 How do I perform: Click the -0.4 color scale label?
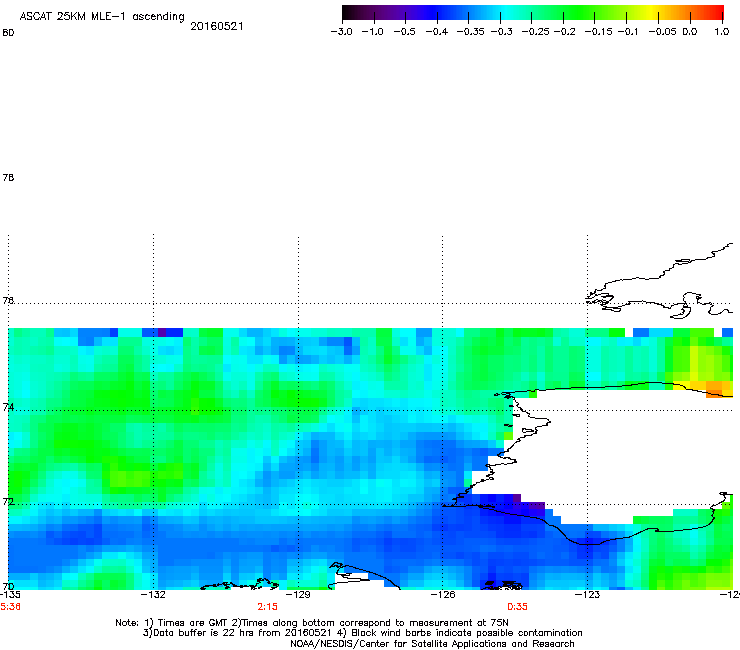(x=437, y=32)
